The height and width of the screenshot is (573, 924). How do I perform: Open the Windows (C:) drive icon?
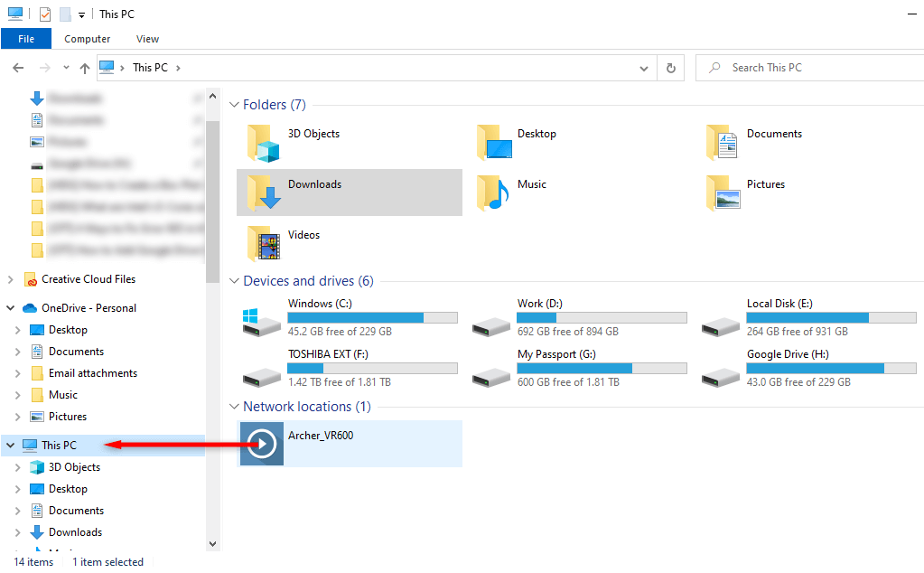[x=261, y=320]
